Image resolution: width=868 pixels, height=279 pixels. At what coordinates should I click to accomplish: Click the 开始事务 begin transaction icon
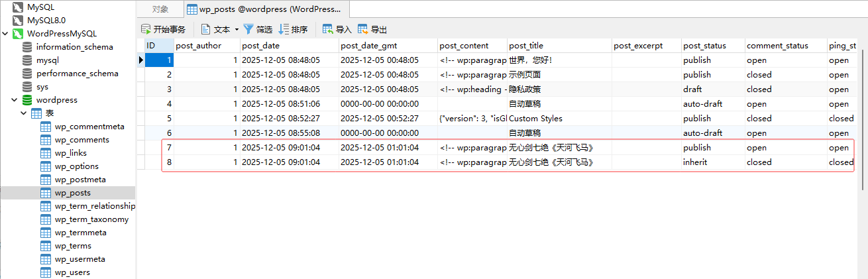click(x=146, y=29)
